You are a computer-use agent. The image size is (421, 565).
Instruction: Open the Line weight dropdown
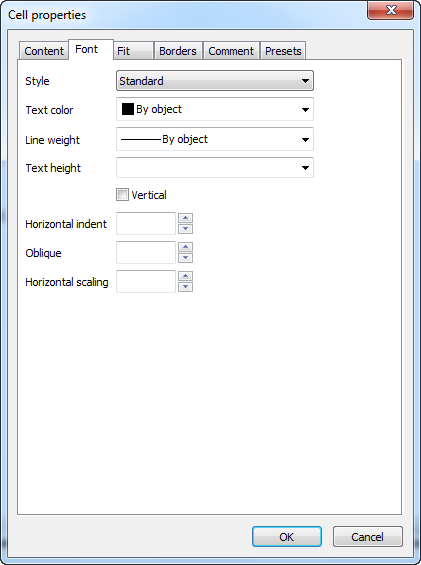tap(215, 139)
